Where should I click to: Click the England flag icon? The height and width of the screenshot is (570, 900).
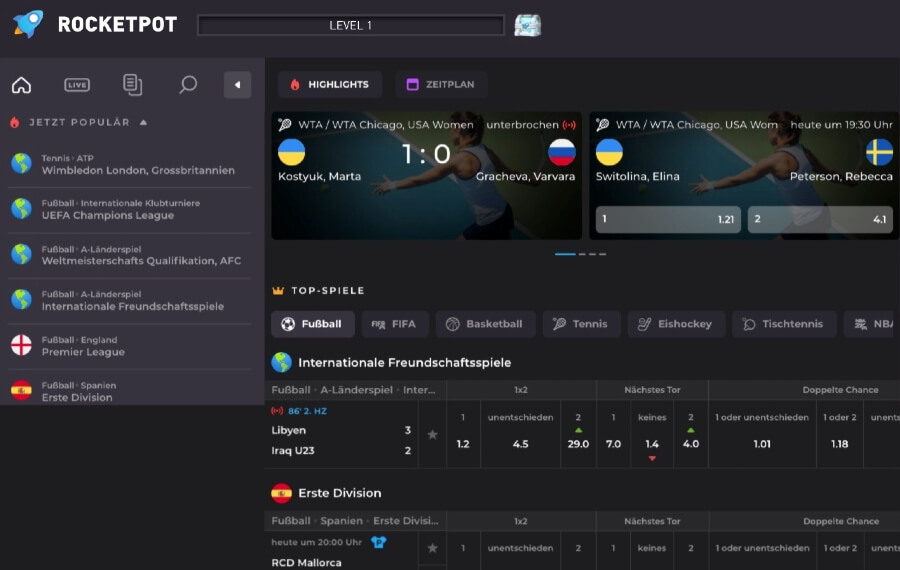[x=21, y=346]
